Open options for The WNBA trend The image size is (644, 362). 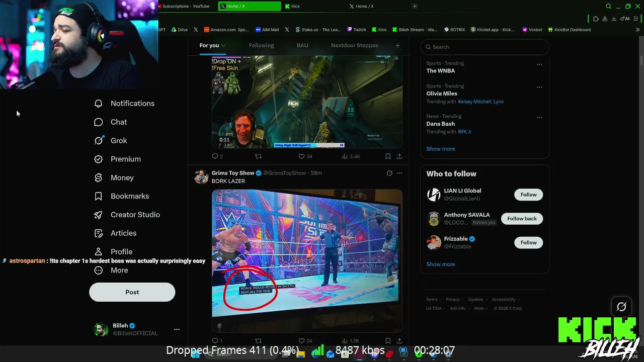539,64
